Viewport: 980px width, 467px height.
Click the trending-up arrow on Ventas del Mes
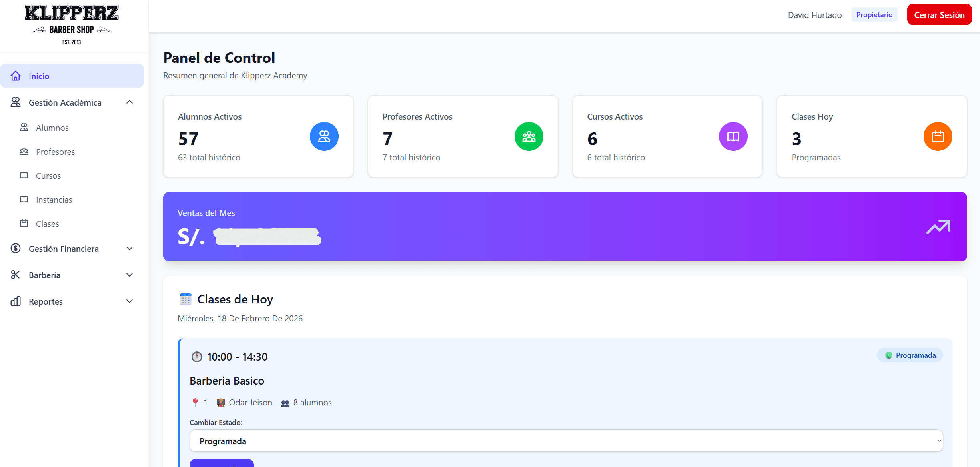click(x=938, y=227)
